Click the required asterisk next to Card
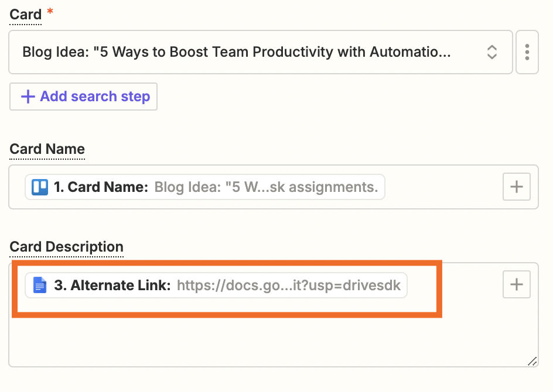 click(50, 13)
